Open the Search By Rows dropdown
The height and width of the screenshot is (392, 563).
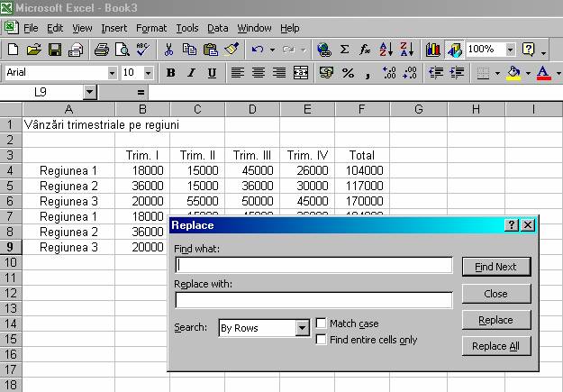[x=303, y=329]
